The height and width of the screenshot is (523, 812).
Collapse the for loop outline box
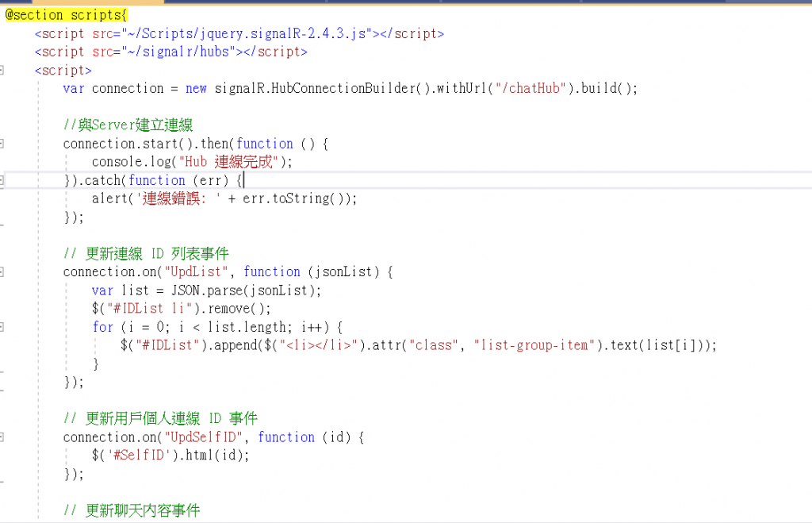tap(2, 327)
